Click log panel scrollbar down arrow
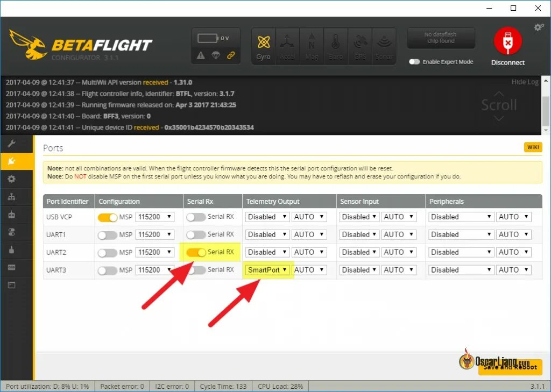This screenshot has width=551, height=392. (546, 130)
